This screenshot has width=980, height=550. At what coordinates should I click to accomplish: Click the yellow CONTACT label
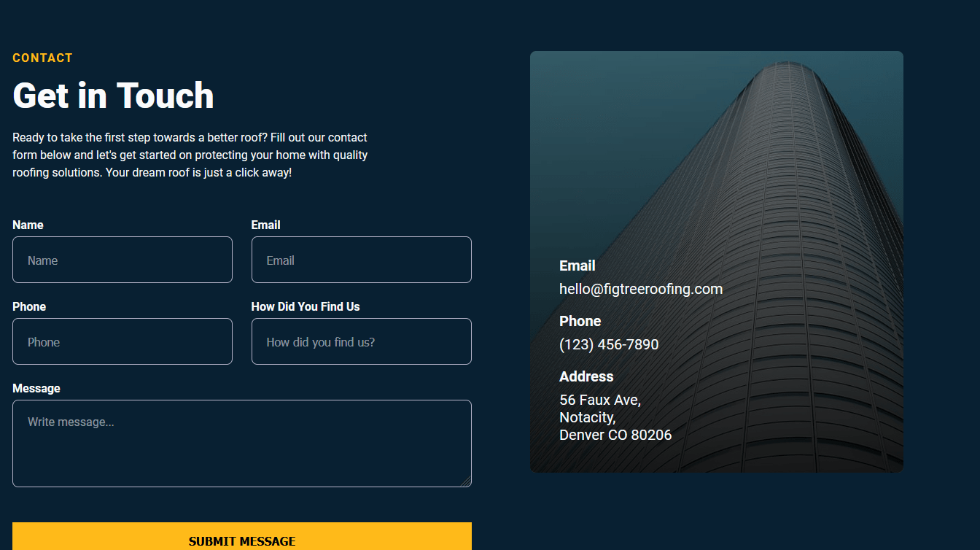click(x=42, y=58)
